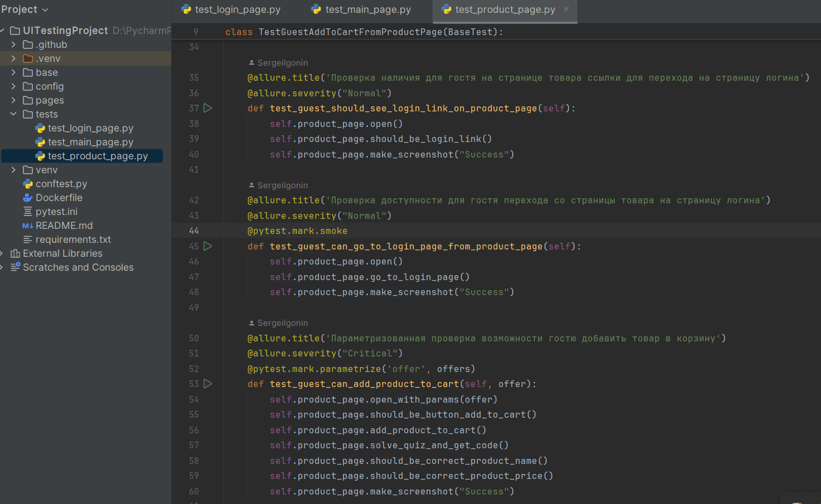Click the base folder icon

[28, 72]
